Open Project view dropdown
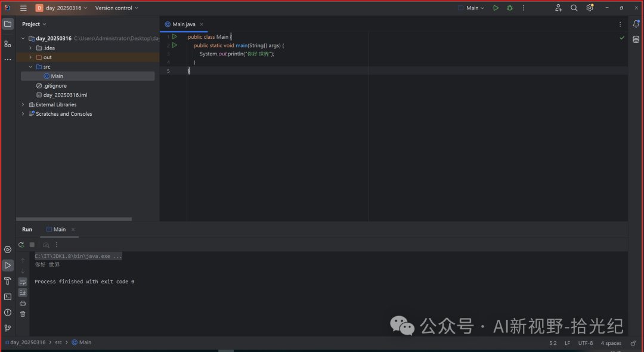The image size is (644, 352). [x=34, y=24]
